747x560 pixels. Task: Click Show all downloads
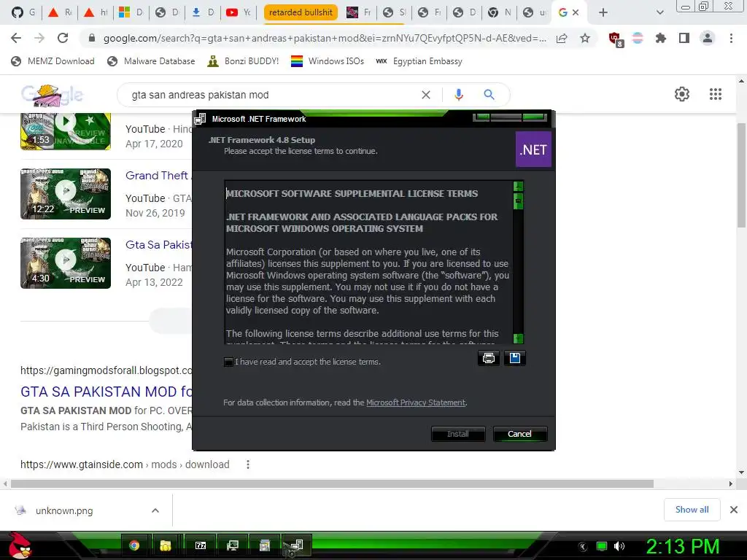(x=692, y=510)
